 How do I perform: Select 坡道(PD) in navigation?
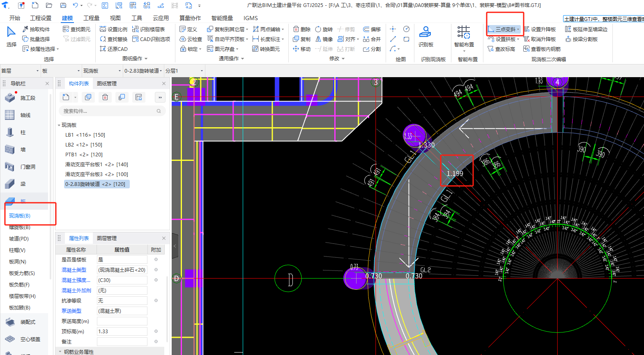[x=19, y=238]
